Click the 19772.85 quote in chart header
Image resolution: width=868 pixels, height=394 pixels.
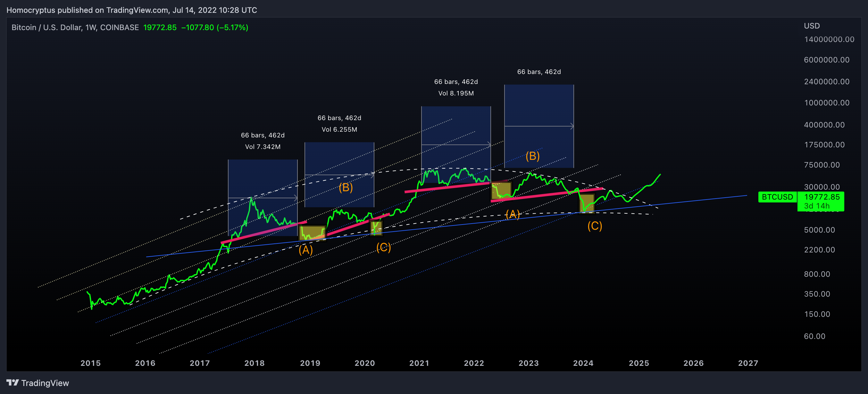pos(160,28)
